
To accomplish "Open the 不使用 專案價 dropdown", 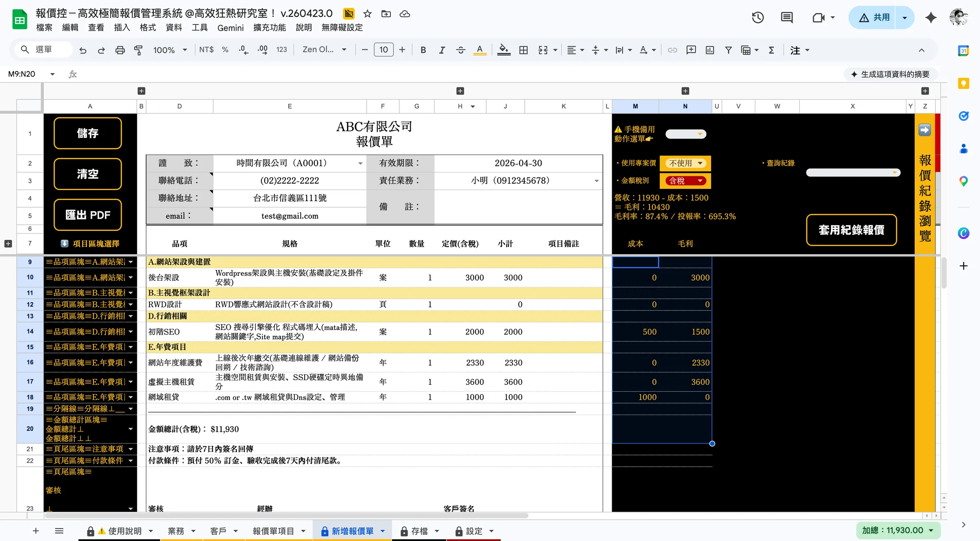I will (x=686, y=163).
